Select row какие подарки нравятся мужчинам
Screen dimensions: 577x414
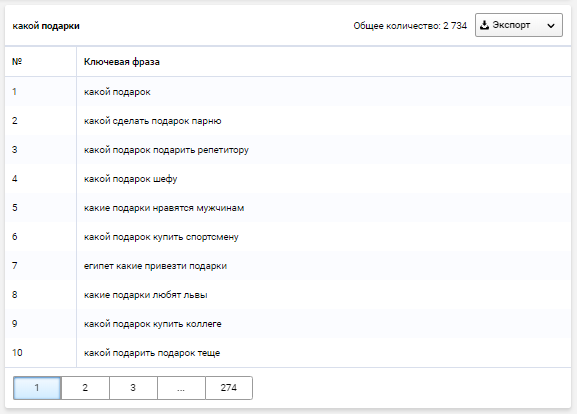(288, 208)
